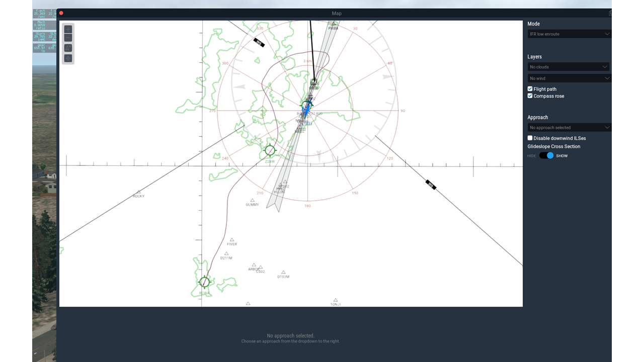Select the D193M waypoint triangle

click(283, 272)
